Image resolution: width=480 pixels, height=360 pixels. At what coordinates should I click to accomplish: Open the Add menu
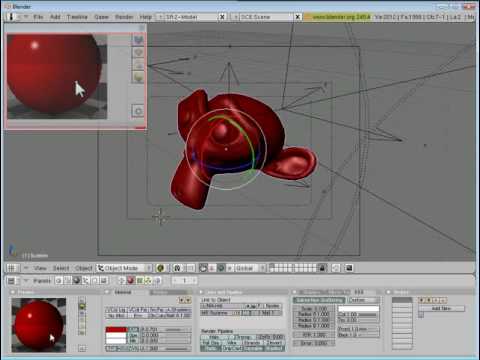[55, 17]
